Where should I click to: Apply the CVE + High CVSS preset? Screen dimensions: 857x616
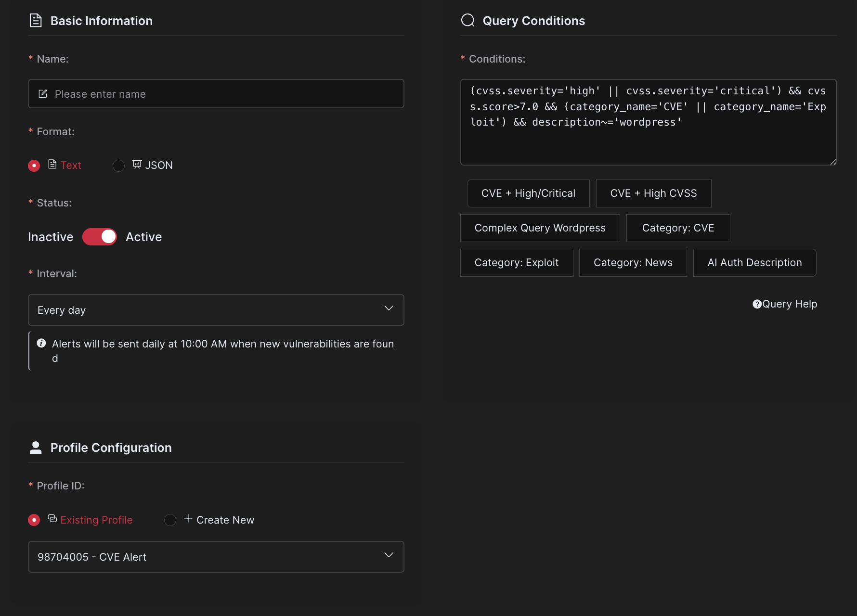[653, 193]
